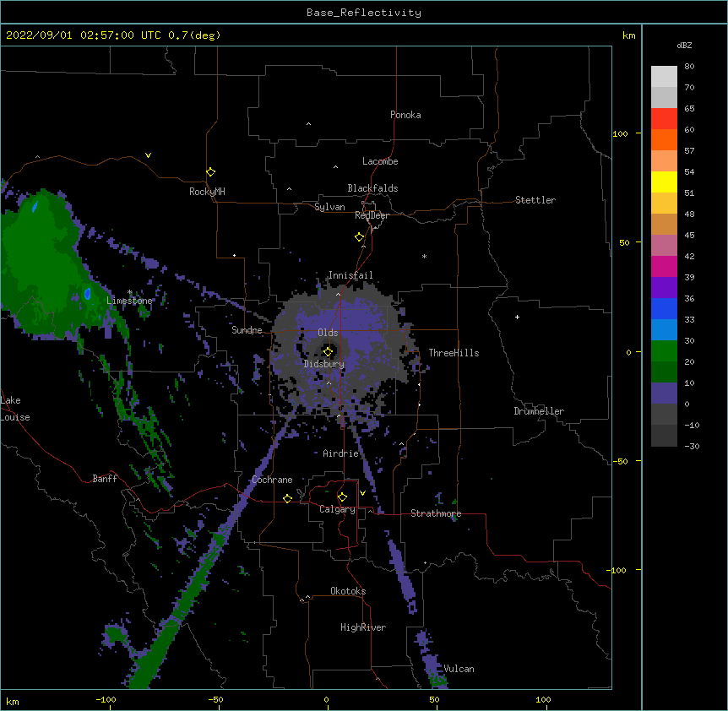Click the ThreeHills label
728x711 pixels.
pos(454,353)
